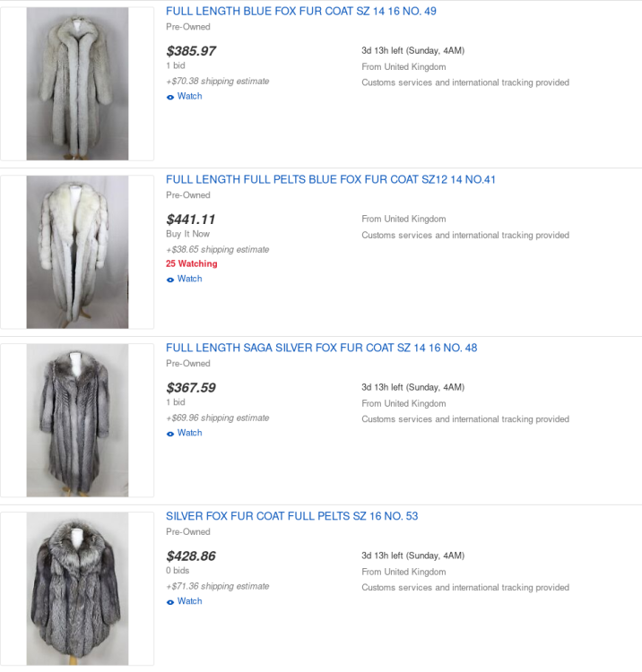The image size is (642, 672).
Task: View thumbnail of Saga silver fox coat NO. 48
Action: click(77, 420)
